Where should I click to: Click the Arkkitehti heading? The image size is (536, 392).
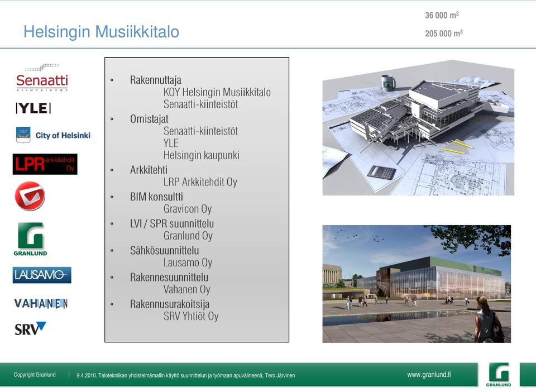149,170
